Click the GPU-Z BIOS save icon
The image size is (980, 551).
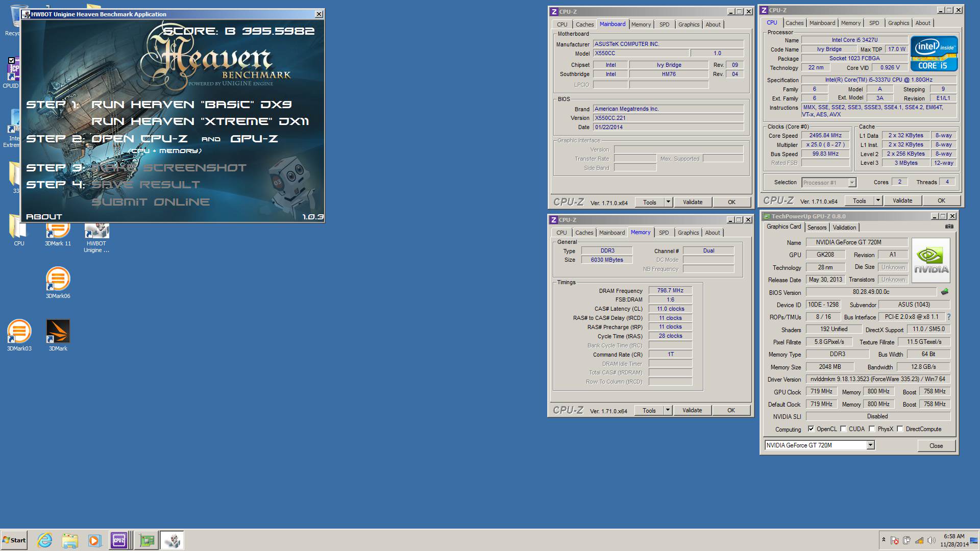click(945, 292)
